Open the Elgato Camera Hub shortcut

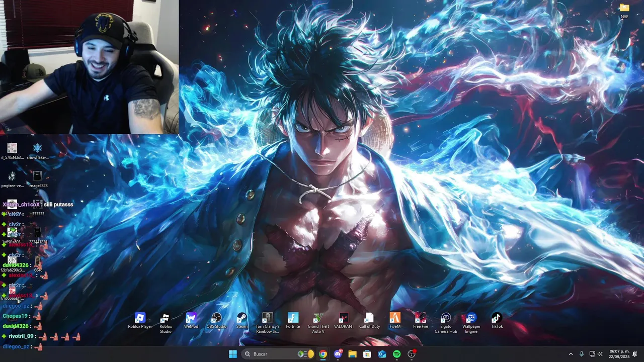click(x=446, y=323)
